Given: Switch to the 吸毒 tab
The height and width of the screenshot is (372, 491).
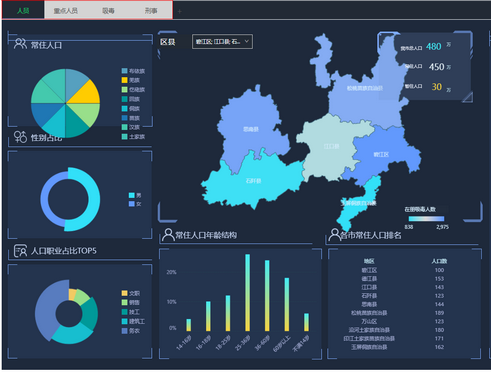Looking at the screenshot, I should [108, 11].
